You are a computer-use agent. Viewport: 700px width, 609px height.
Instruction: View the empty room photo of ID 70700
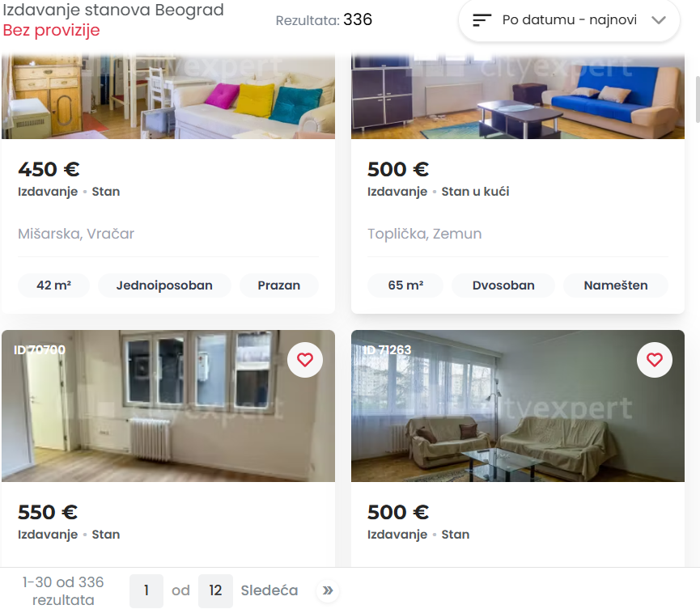tap(168, 406)
